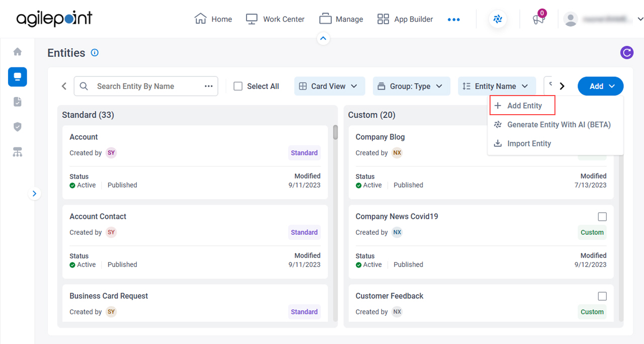Click the home icon in left sidebar
644x344 pixels.
click(18, 52)
